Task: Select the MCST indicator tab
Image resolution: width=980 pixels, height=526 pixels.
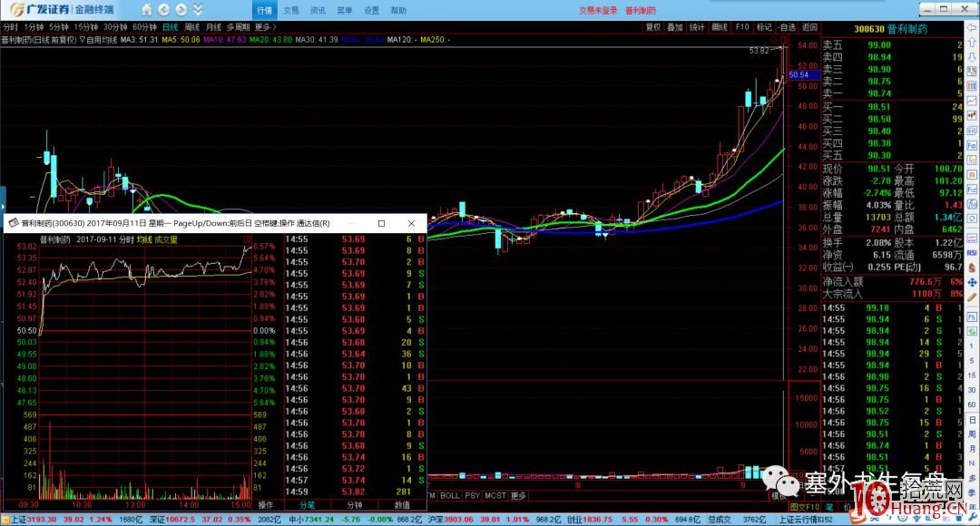Action: click(x=495, y=495)
